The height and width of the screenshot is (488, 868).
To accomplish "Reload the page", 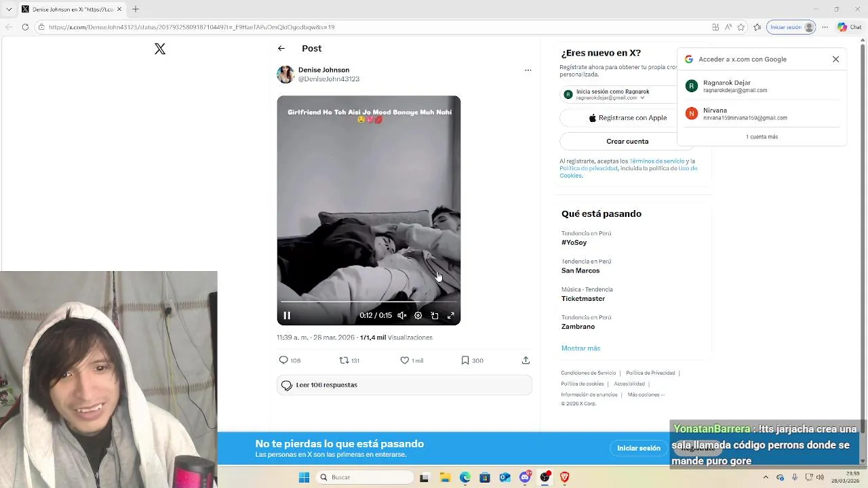I will pyautogui.click(x=25, y=27).
